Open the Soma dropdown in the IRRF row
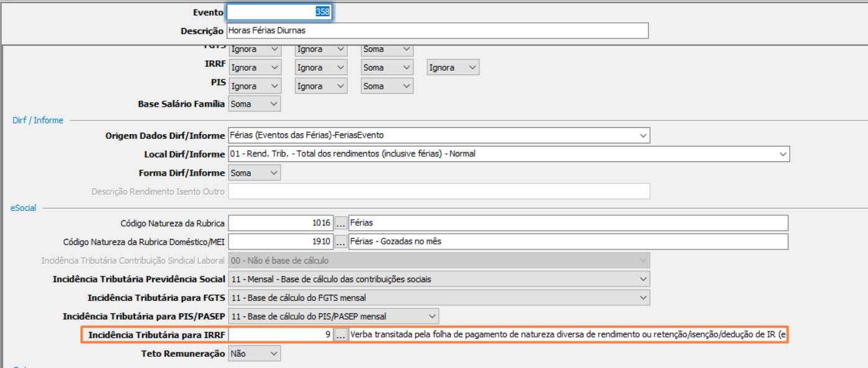Image resolution: width=868 pixels, height=368 pixels. point(387,68)
